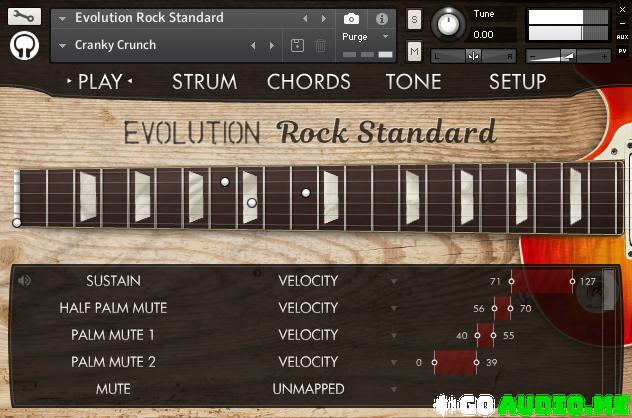Image resolution: width=632 pixels, height=418 pixels.
Task: Open the MUTE unmapped mapping dropdown
Action: 393,389
